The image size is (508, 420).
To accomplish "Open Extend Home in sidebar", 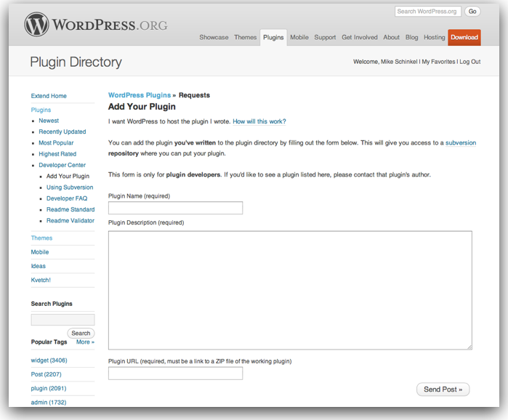I will click(49, 96).
